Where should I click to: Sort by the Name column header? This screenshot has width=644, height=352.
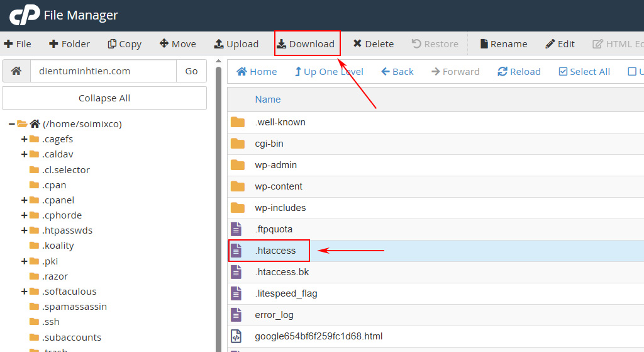(268, 99)
